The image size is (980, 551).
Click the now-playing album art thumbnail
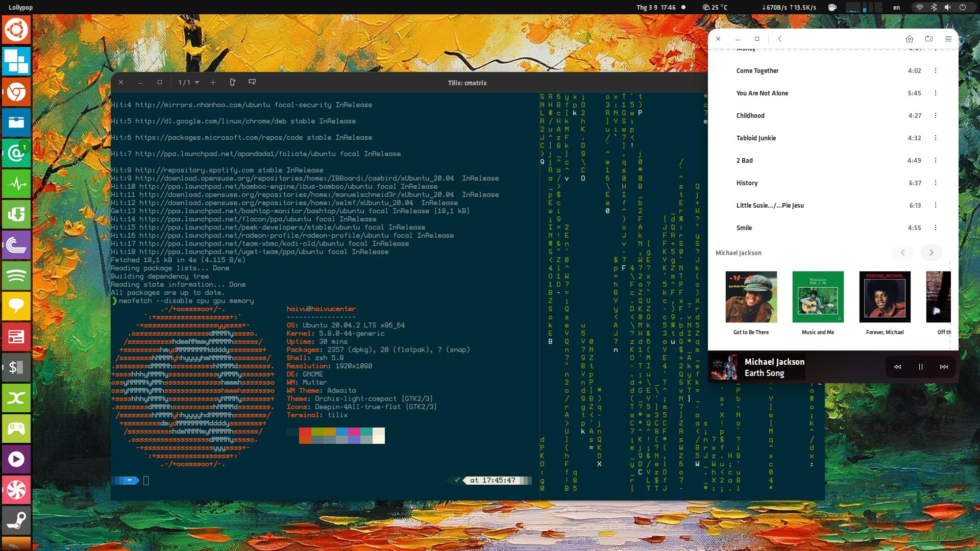(x=724, y=367)
